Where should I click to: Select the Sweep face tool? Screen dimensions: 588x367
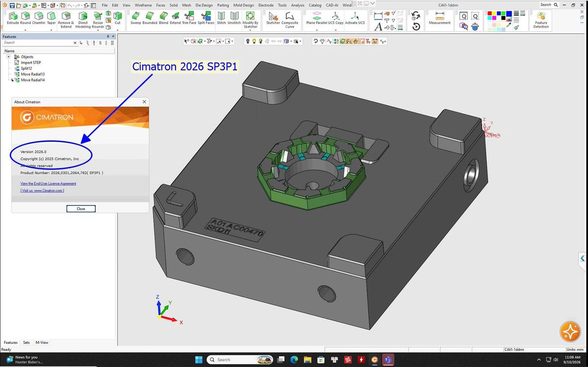[x=136, y=19]
